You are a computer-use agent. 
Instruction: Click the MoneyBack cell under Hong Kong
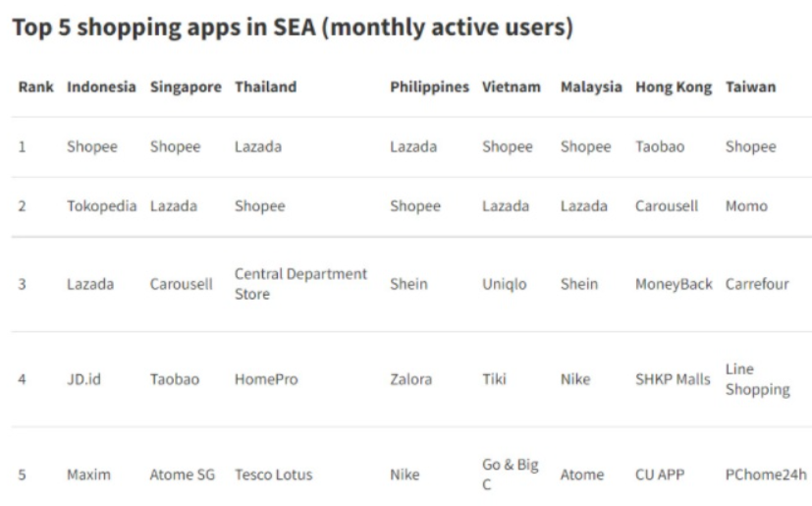[x=674, y=284]
